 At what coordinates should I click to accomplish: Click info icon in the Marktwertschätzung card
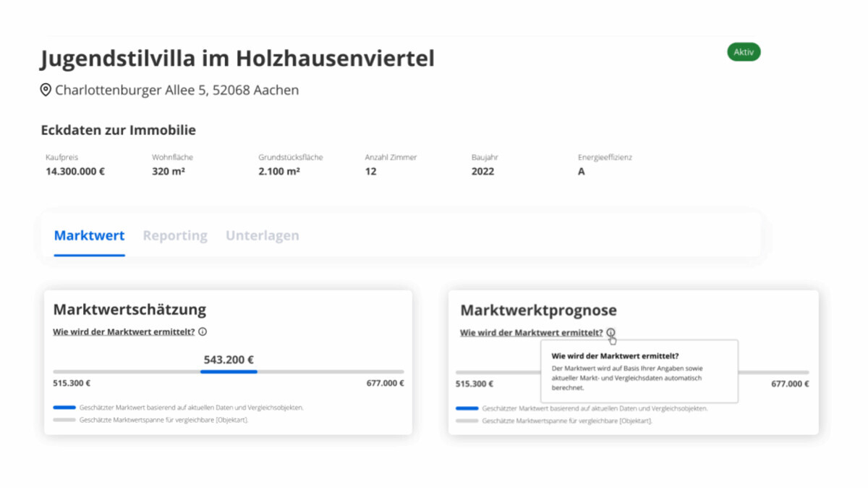click(x=203, y=332)
